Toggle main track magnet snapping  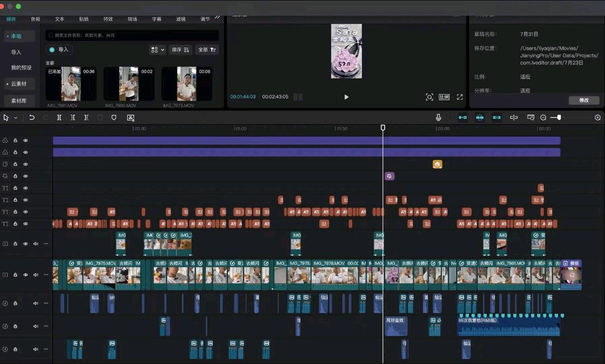(463, 118)
